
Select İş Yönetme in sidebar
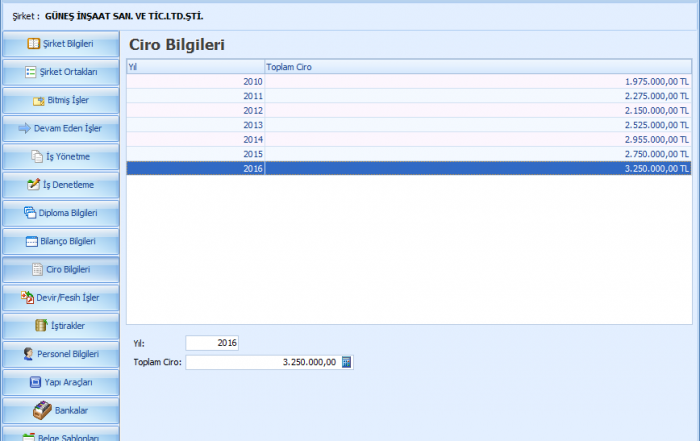(x=61, y=156)
